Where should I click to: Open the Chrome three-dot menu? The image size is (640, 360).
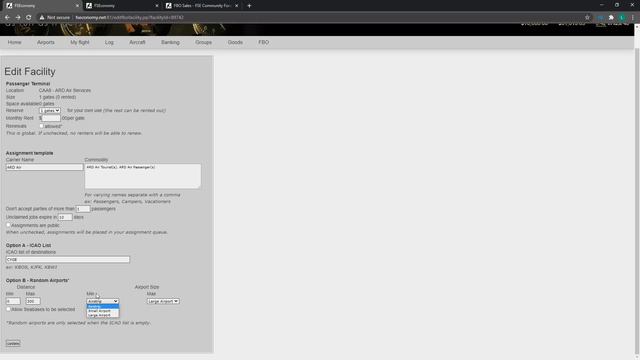633,18
